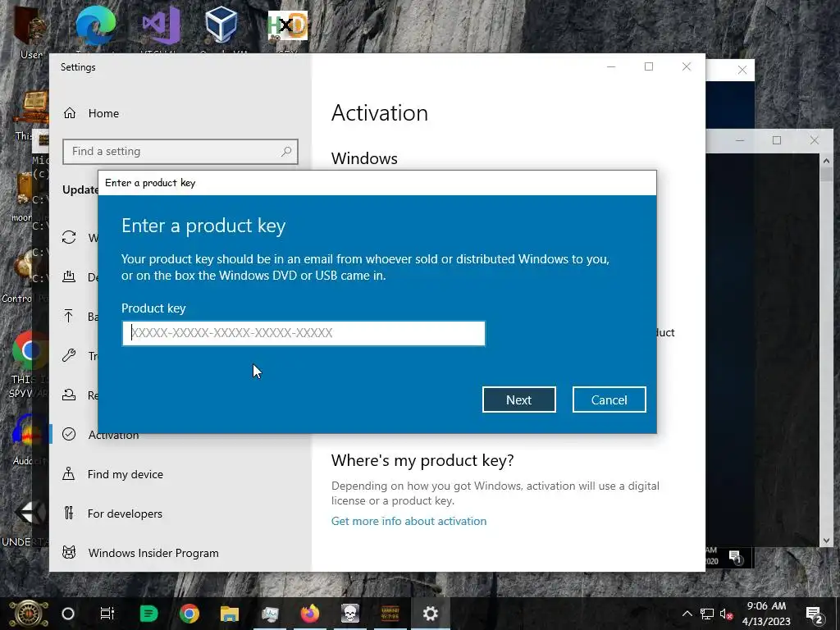Open Visual Studio desktop shortcut
The image size is (840, 630).
[x=160, y=25]
